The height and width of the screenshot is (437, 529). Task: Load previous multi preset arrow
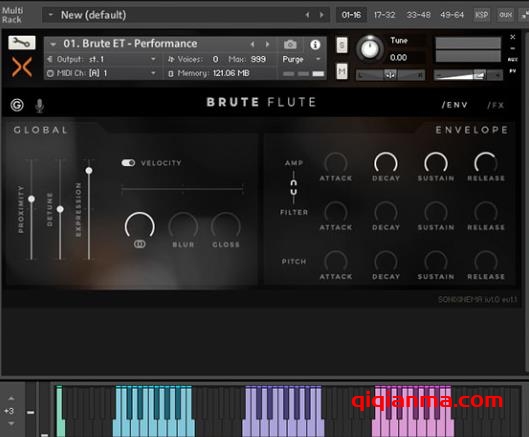(x=307, y=15)
